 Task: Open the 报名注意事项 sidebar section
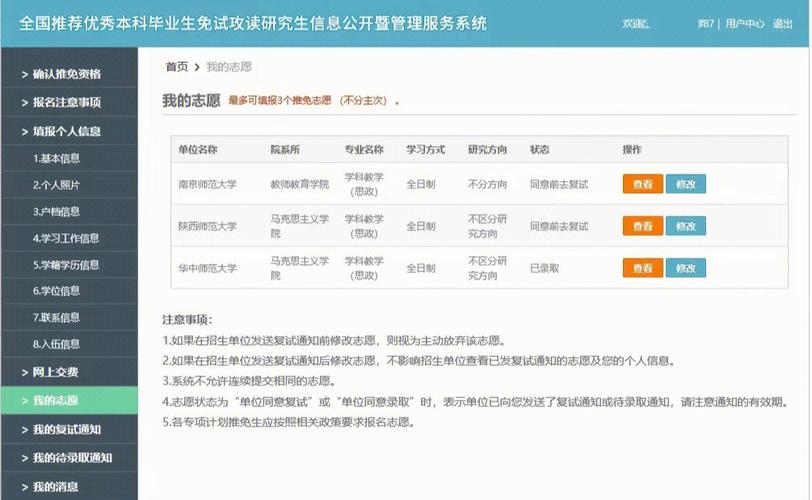coord(69,102)
